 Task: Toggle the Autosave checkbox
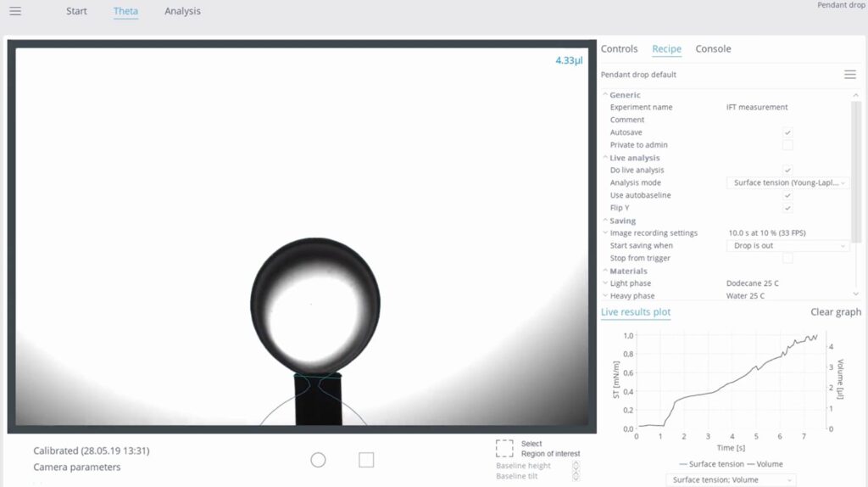tap(787, 132)
